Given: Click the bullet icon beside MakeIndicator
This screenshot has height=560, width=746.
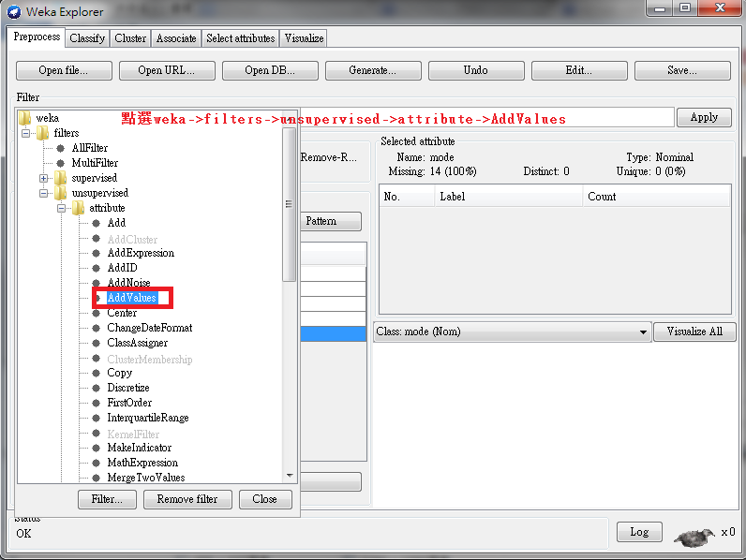Looking at the screenshot, I should 97,448.
